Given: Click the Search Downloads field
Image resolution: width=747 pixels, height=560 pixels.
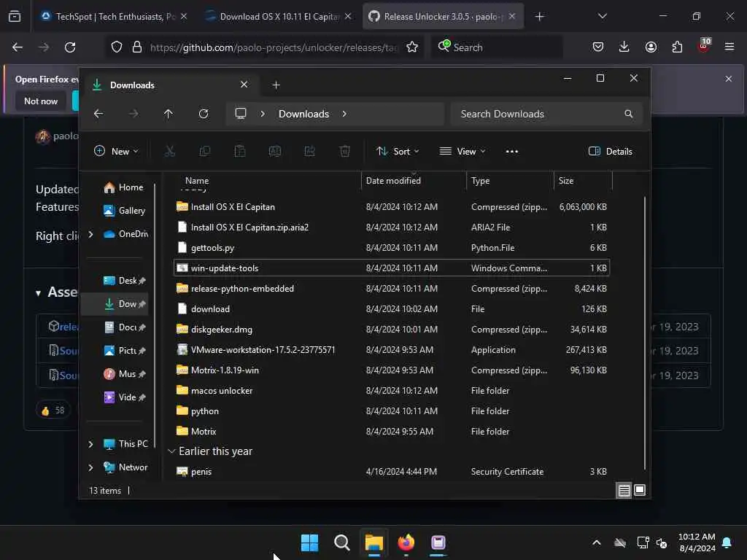Looking at the screenshot, I should coord(546,114).
